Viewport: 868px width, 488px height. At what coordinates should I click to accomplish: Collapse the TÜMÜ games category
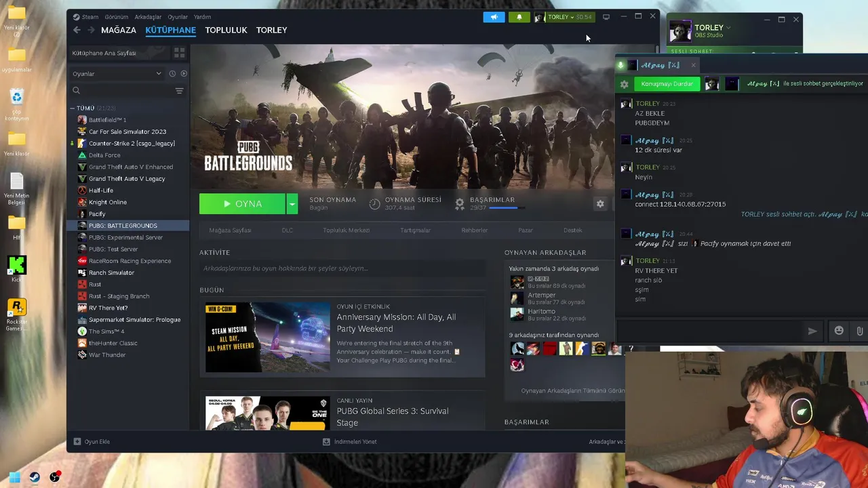click(72, 108)
